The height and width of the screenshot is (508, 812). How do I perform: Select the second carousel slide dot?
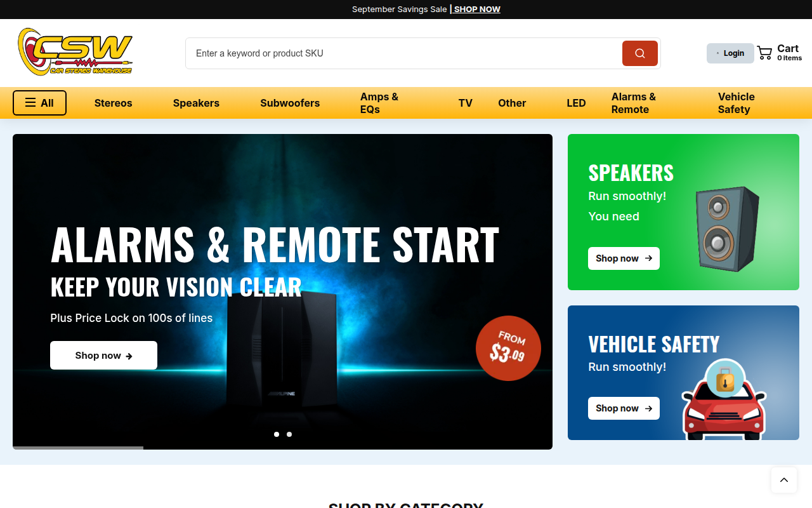[x=289, y=434]
